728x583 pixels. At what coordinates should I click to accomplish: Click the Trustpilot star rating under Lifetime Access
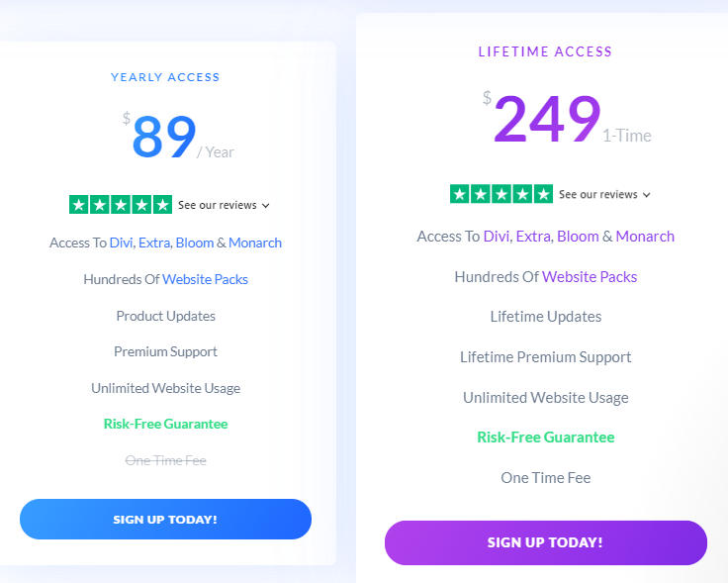pyautogui.click(x=501, y=194)
